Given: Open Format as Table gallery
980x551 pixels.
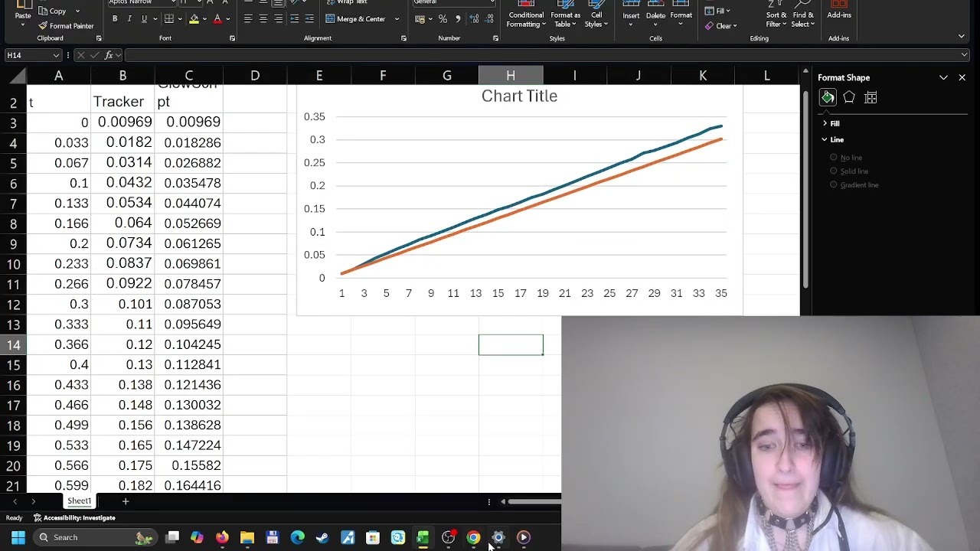Looking at the screenshot, I should (566, 15).
